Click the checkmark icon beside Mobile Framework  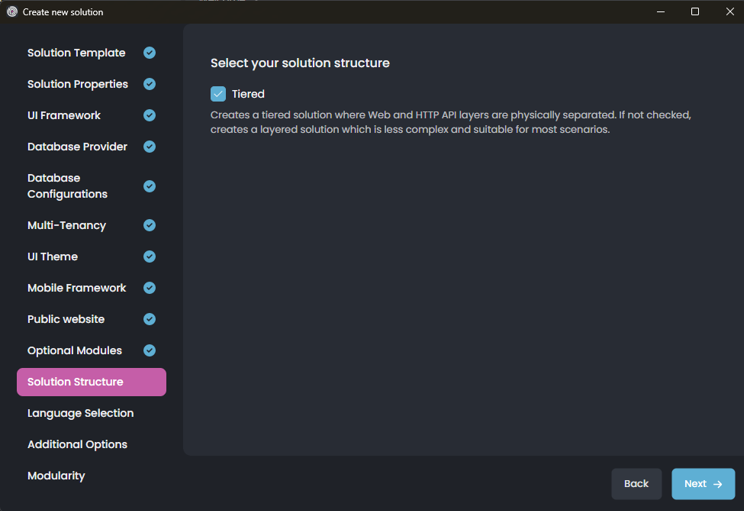[x=149, y=288]
